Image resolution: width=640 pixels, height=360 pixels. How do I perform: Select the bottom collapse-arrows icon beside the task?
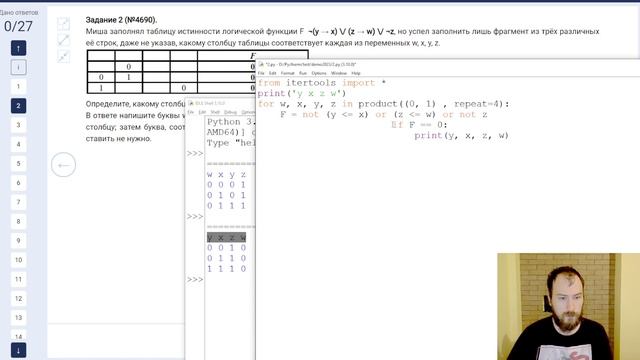(63, 56)
